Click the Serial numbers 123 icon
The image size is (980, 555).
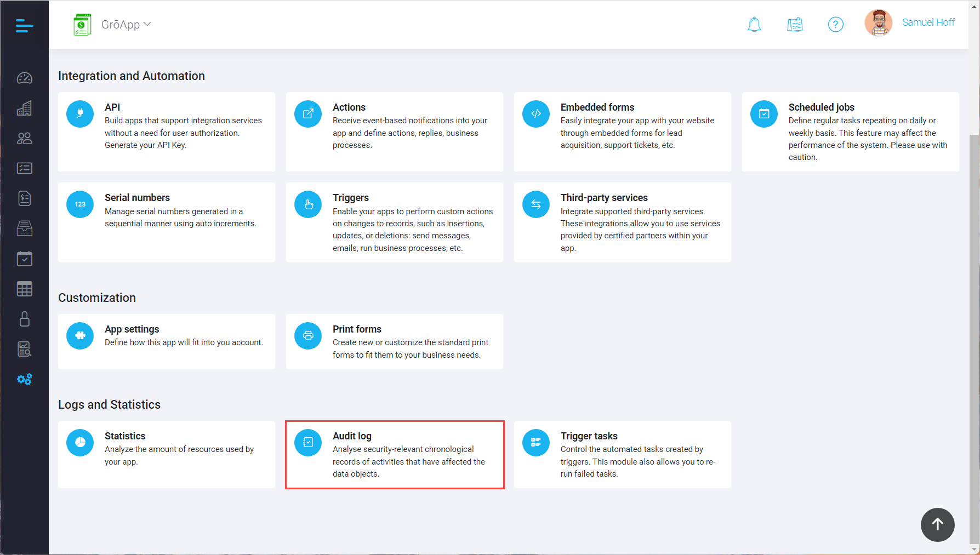click(80, 204)
